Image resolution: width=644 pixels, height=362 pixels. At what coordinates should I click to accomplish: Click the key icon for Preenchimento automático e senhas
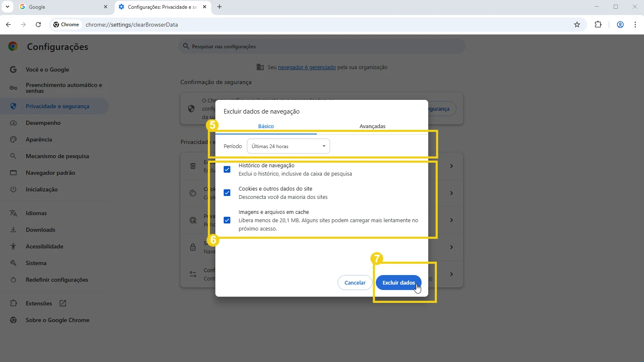coord(13,88)
